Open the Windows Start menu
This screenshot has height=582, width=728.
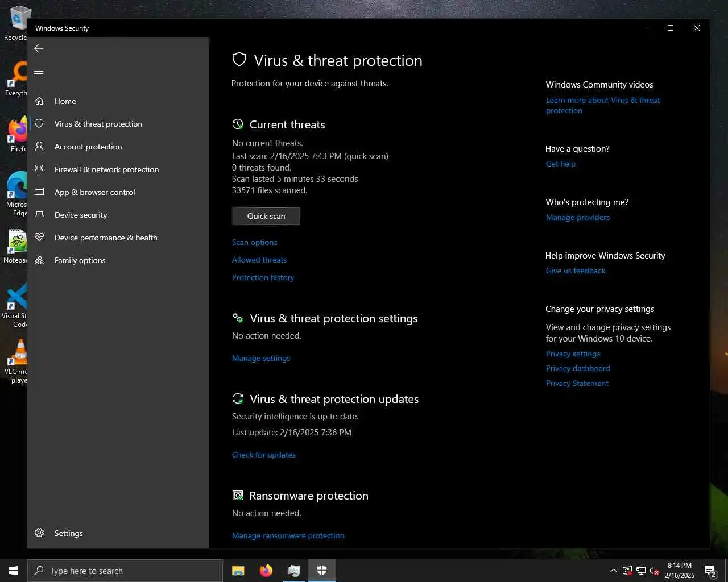[14, 571]
